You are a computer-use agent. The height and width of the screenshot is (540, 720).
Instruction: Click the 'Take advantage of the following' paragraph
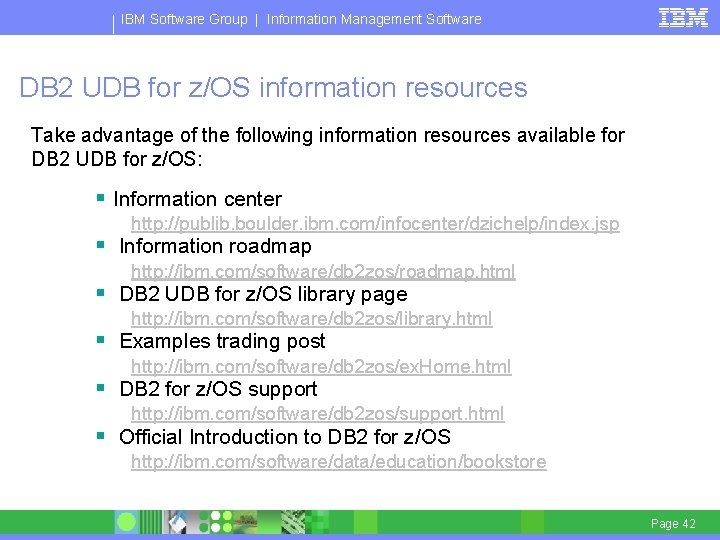[x=328, y=147]
